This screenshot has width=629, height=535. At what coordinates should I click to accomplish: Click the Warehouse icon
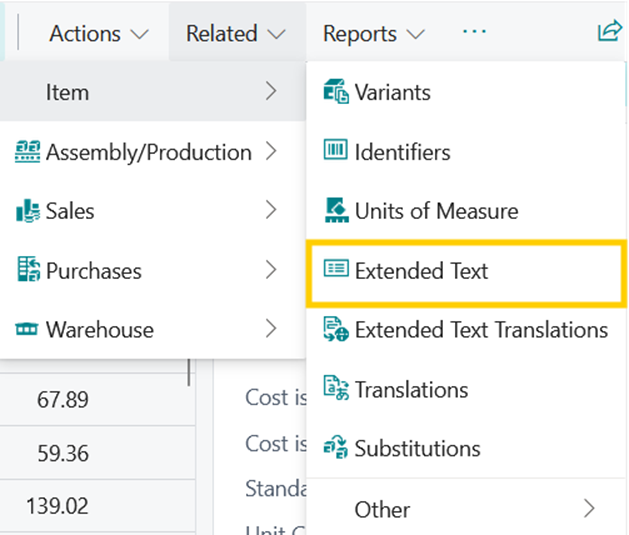27,330
